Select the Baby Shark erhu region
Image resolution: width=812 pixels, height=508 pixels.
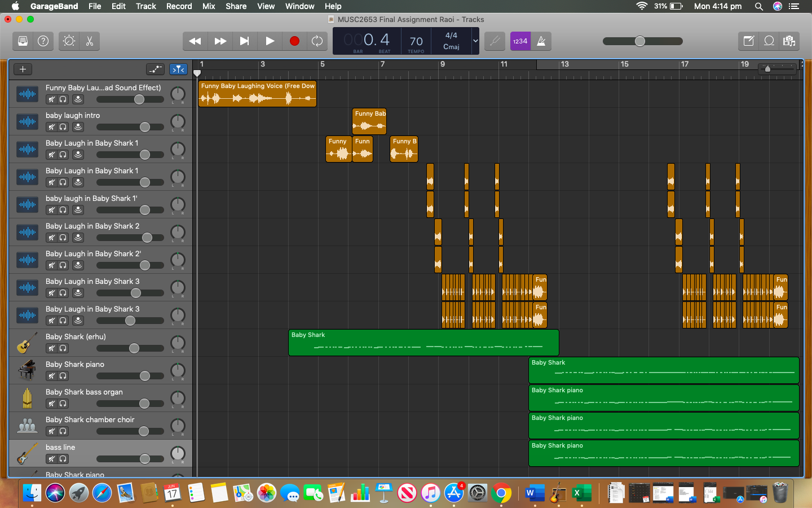tap(423, 343)
